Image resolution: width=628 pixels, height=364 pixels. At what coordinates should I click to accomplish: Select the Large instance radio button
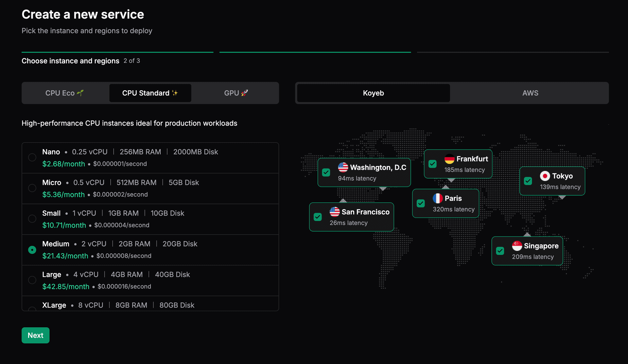[x=32, y=280]
